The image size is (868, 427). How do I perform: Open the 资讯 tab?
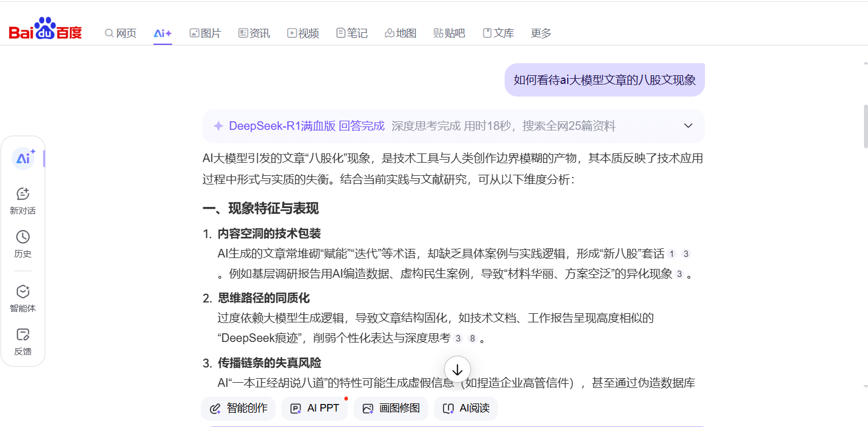[254, 33]
